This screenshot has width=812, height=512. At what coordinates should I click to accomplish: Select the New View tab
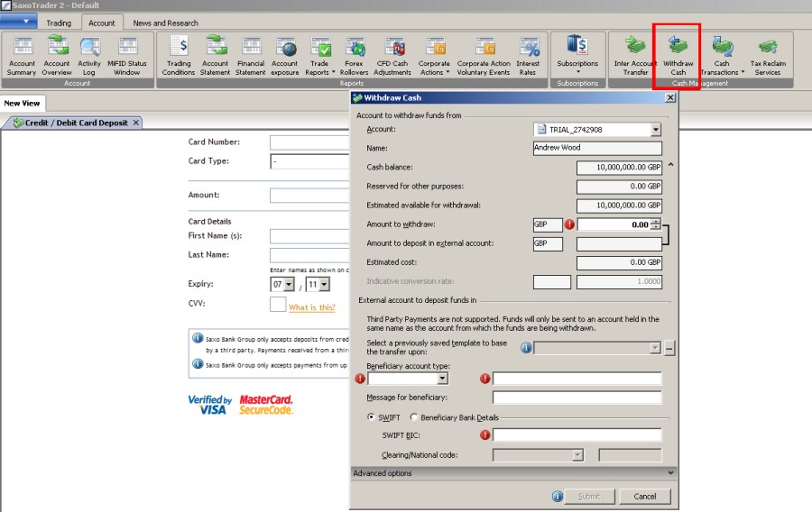23,104
